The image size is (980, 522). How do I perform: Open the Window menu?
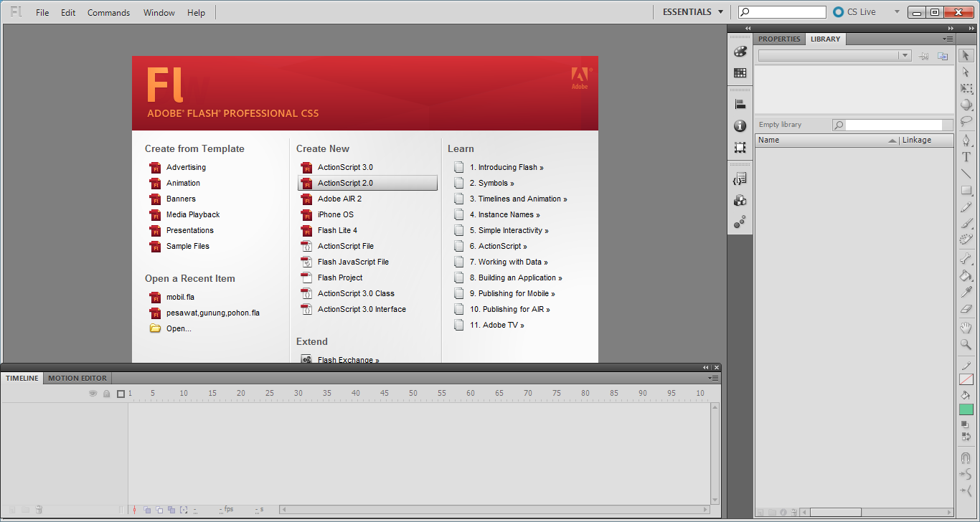[x=159, y=12]
